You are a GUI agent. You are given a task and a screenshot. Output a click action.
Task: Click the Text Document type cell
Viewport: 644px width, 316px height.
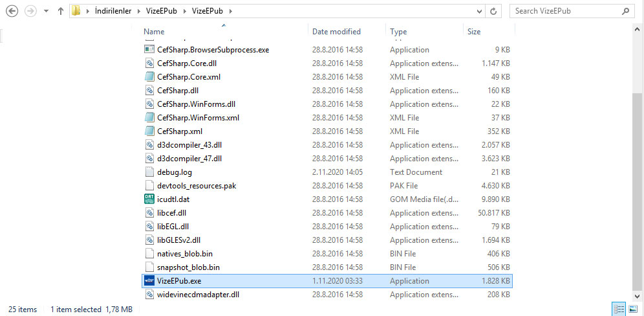click(x=416, y=172)
